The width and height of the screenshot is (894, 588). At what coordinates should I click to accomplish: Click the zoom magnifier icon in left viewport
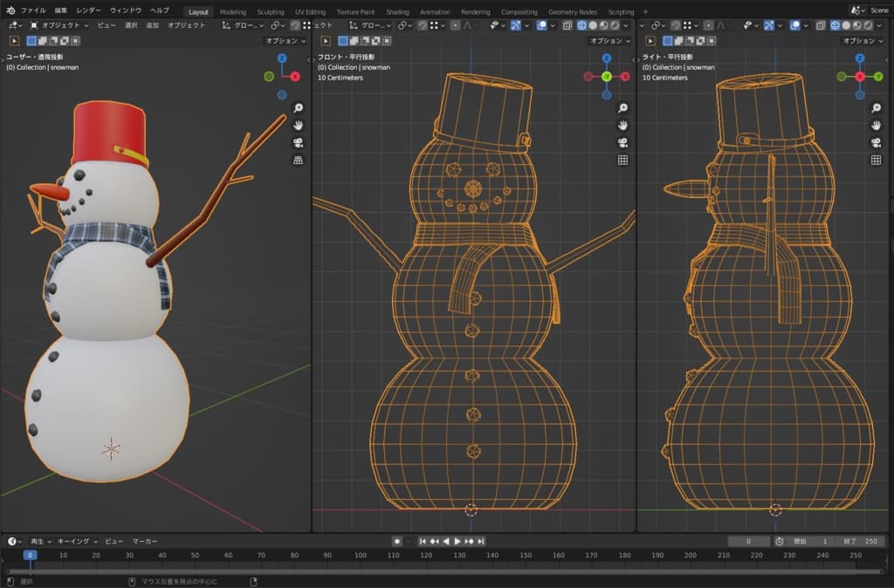point(298,108)
